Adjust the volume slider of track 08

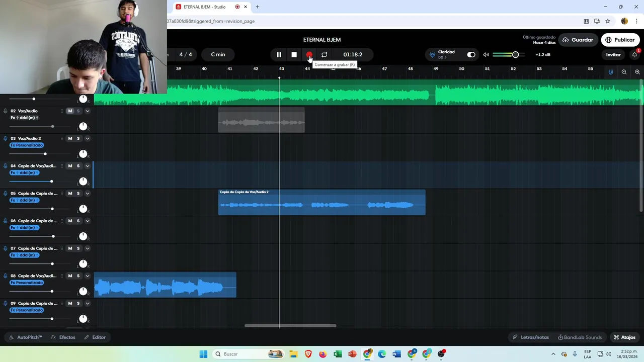51,291
